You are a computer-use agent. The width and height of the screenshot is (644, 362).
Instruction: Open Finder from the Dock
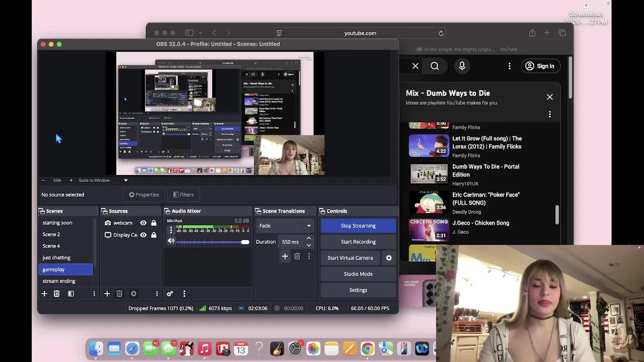tap(96, 348)
